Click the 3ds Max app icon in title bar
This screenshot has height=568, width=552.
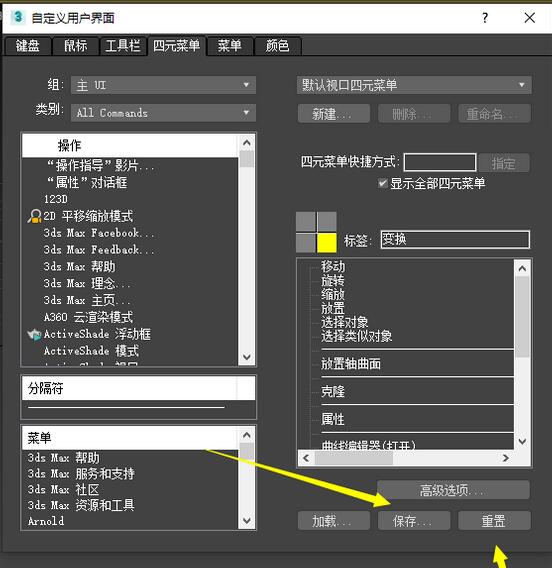point(17,17)
